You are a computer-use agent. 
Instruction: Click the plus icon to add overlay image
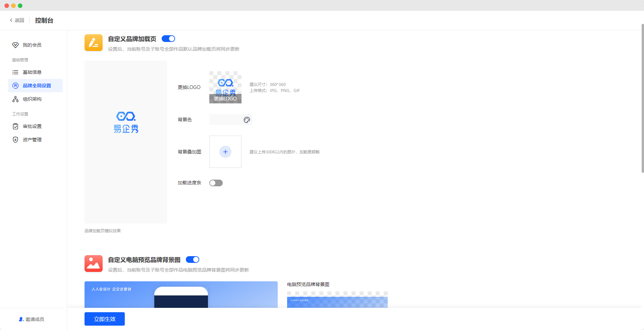pos(225,152)
